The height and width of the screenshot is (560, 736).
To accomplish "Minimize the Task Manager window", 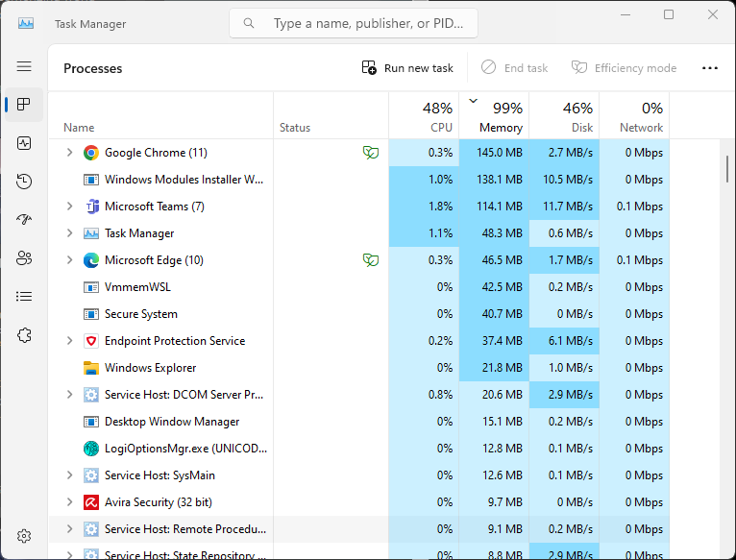I will pyautogui.click(x=626, y=15).
